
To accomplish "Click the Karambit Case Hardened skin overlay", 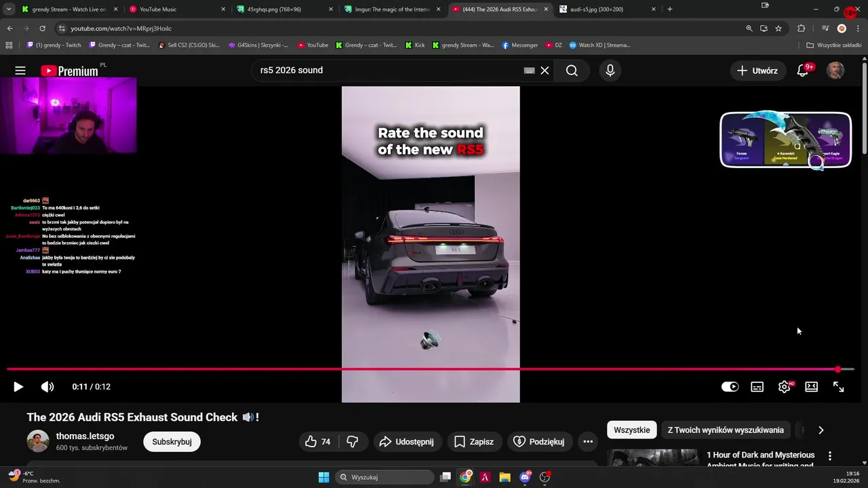I will (785, 140).
